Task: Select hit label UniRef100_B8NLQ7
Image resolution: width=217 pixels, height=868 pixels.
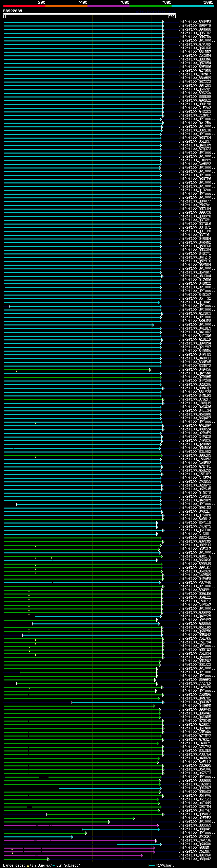Action: pyautogui.click(x=195, y=388)
